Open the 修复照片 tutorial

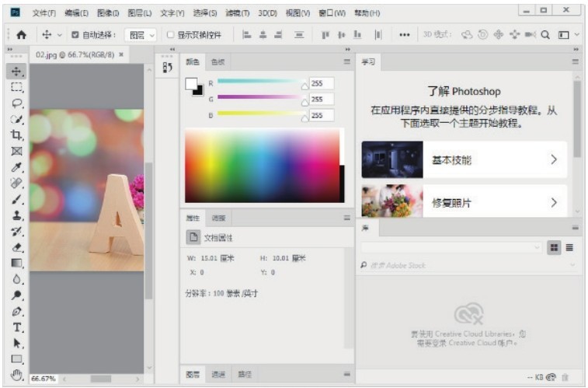tap(464, 203)
